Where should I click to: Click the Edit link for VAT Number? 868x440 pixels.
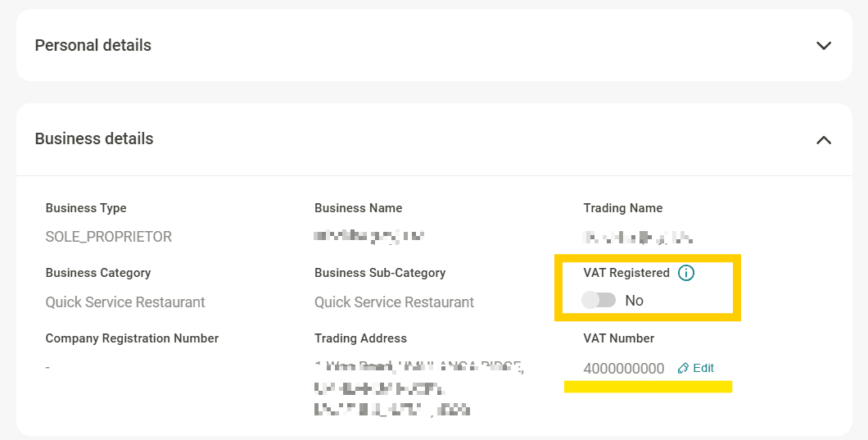click(x=703, y=369)
